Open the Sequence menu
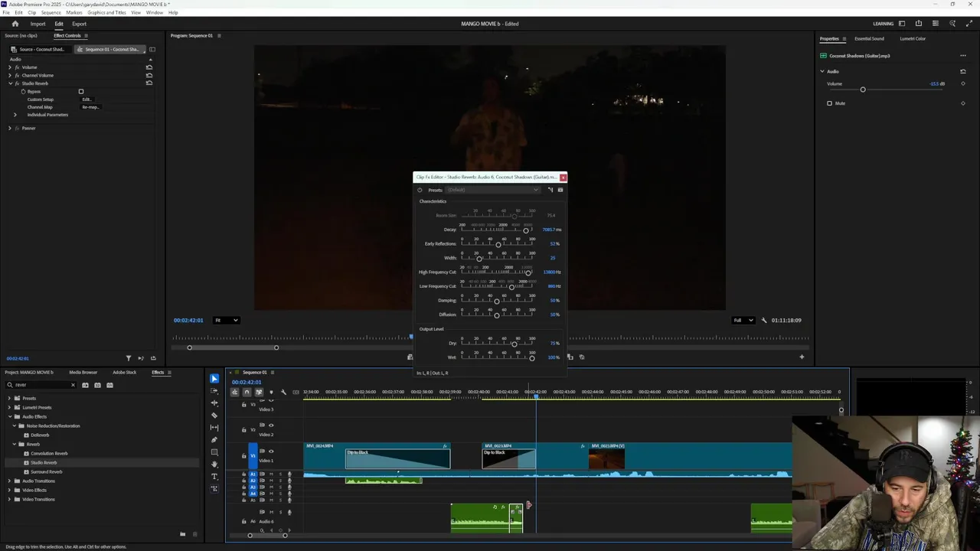980x551 pixels. [51, 13]
